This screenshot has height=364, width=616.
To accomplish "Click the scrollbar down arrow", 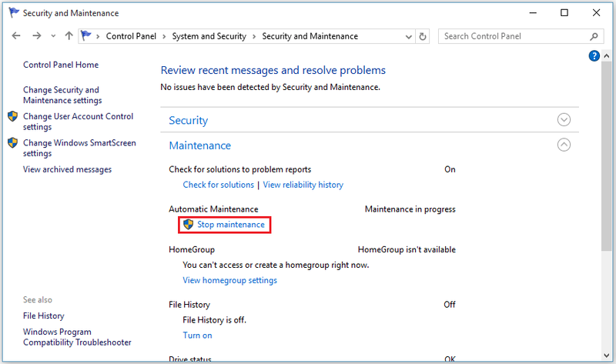I will pos(606,356).
